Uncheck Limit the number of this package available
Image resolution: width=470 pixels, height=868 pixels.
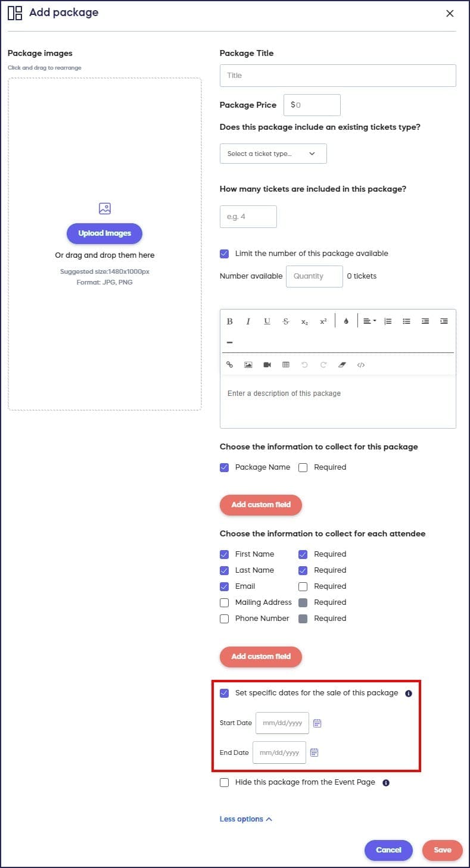225,254
